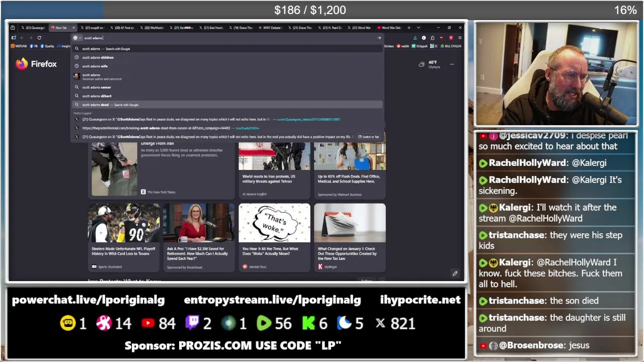
Task: Open the Onlypult bookmark
Action: [420, 46]
